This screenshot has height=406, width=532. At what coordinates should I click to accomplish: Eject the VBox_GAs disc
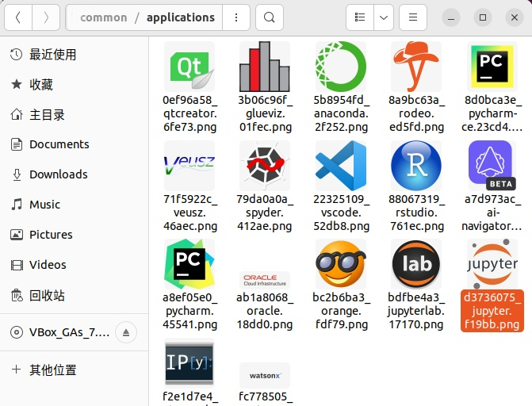tap(127, 331)
